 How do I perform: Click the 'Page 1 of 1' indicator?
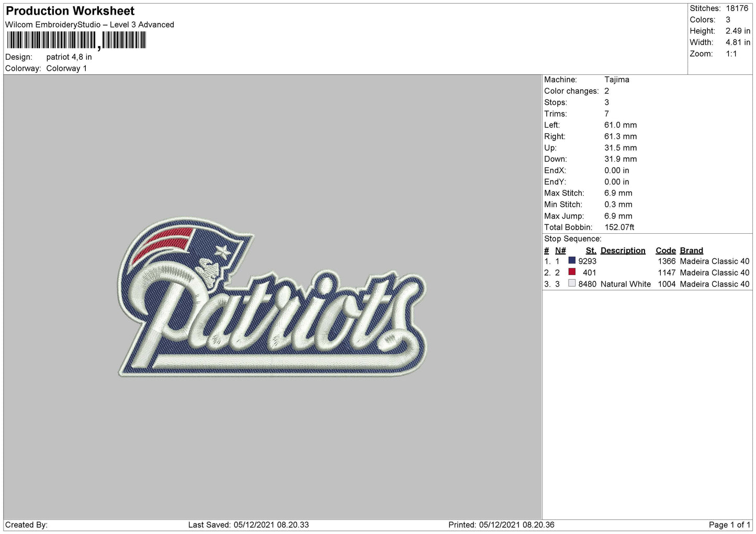[x=729, y=525]
